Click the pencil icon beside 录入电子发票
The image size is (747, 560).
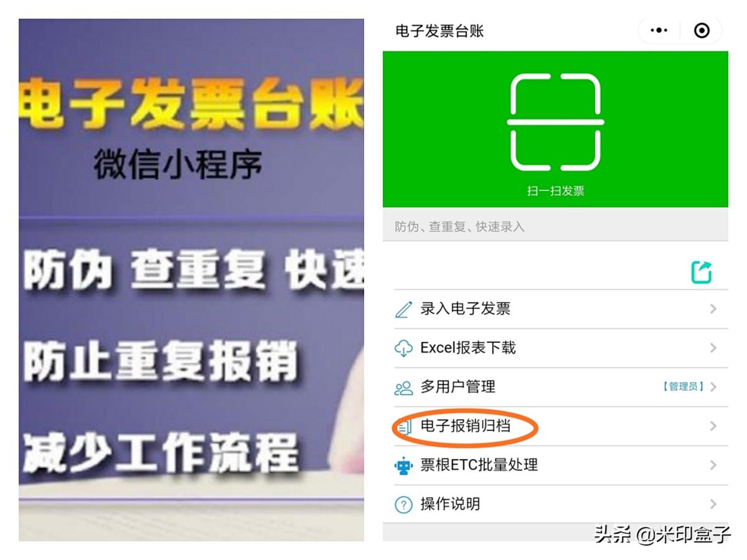(x=403, y=309)
